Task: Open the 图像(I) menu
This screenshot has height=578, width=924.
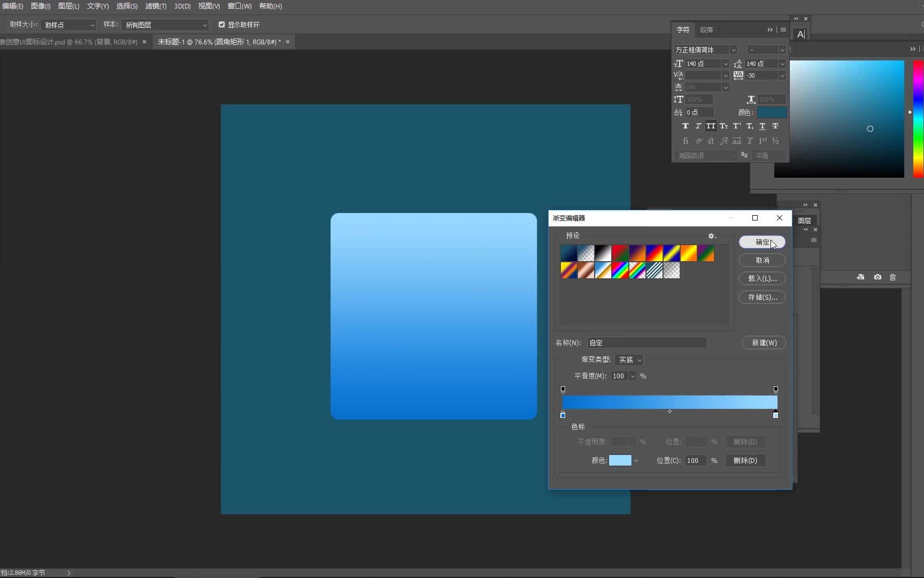Action: 41,6
